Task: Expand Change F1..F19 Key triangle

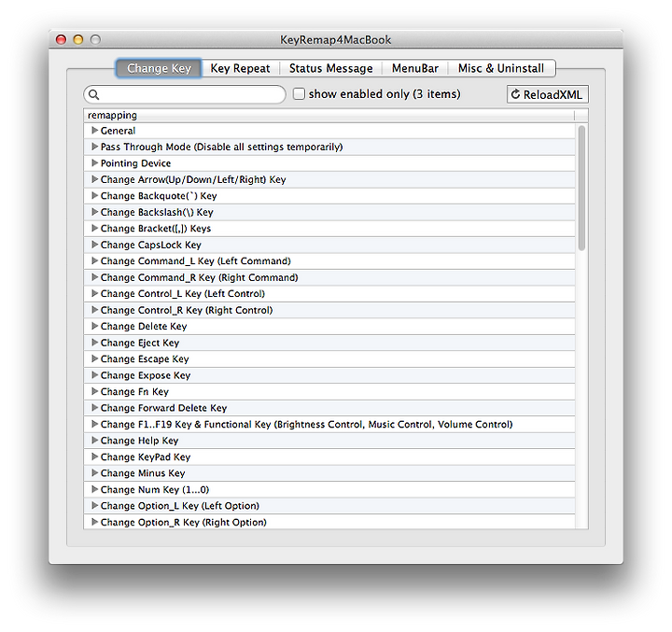Action: 94,424
